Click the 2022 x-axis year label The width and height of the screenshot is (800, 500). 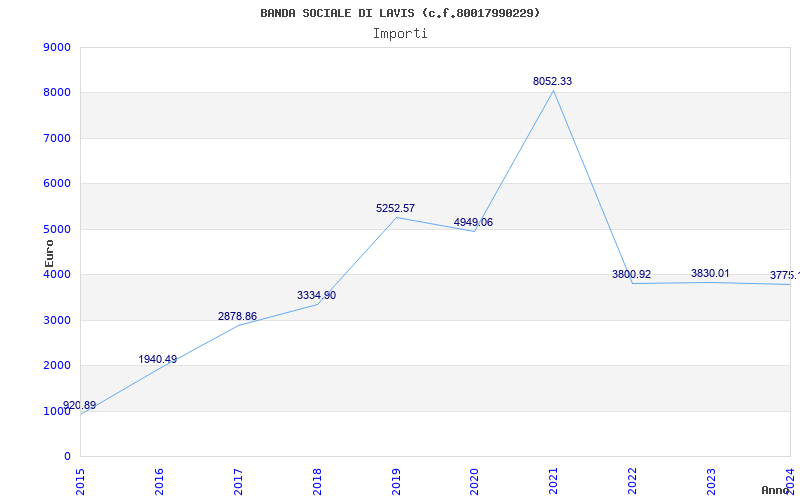pyautogui.click(x=633, y=481)
